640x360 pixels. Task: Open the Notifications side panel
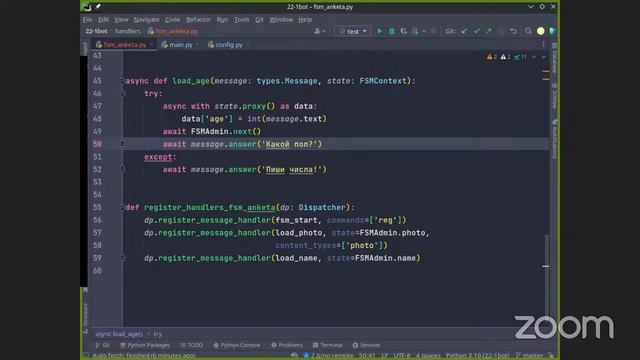point(554,139)
